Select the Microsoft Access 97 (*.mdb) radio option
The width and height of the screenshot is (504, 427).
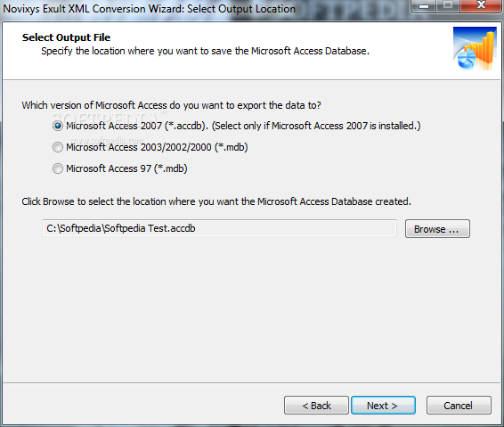click(x=58, y=168)
